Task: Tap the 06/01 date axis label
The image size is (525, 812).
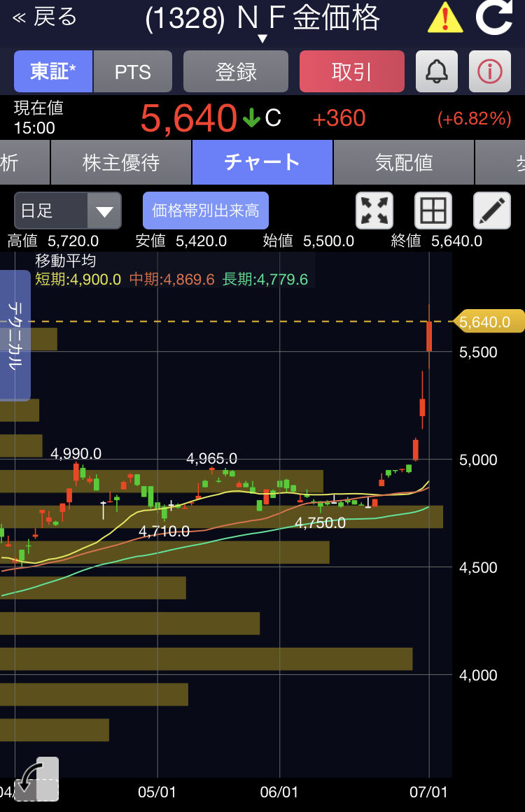Action: [279, 792]
